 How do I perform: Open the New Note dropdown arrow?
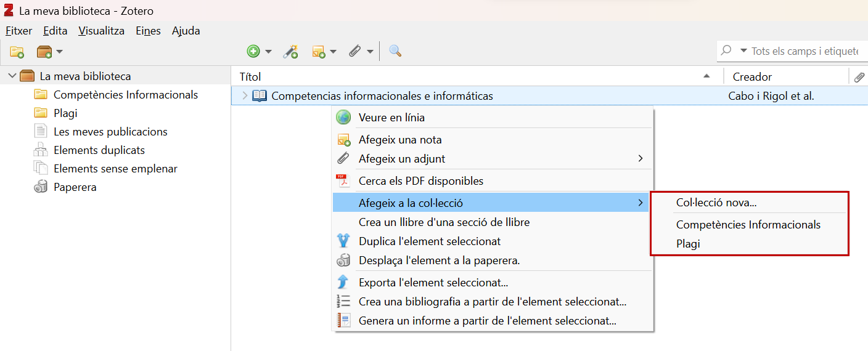point(333,52)
